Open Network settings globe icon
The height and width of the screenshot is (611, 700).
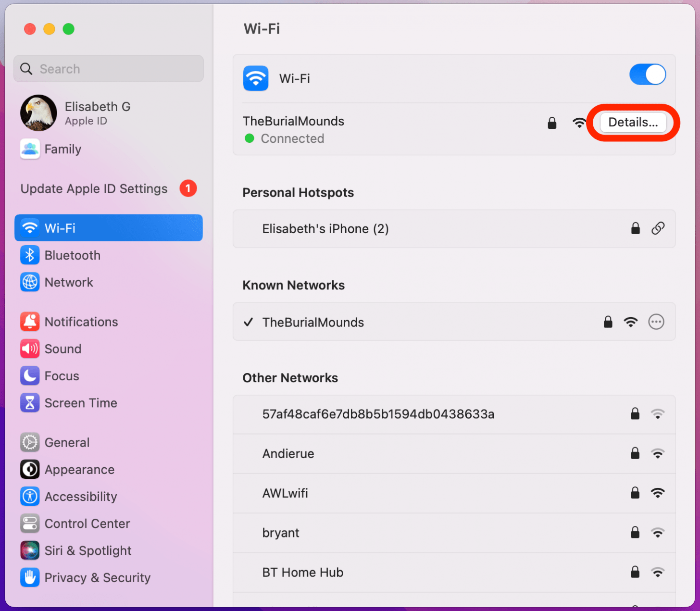(x=30, y=282)
